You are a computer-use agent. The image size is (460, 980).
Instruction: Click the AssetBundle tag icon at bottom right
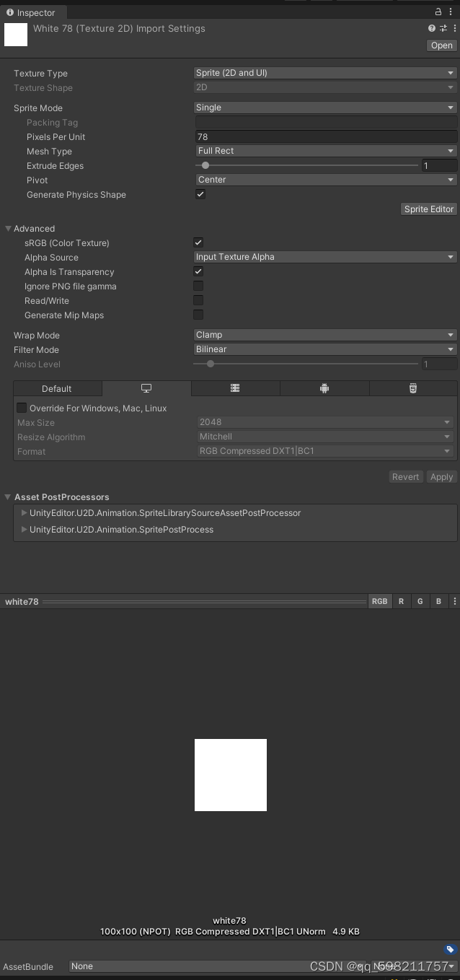[x=451, y=950]
